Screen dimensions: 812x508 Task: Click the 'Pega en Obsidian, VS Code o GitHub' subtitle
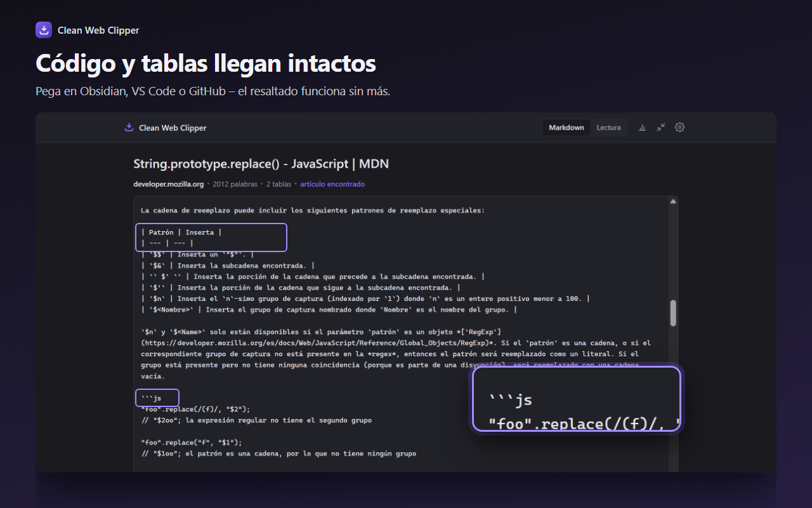[x=213, y=91]
